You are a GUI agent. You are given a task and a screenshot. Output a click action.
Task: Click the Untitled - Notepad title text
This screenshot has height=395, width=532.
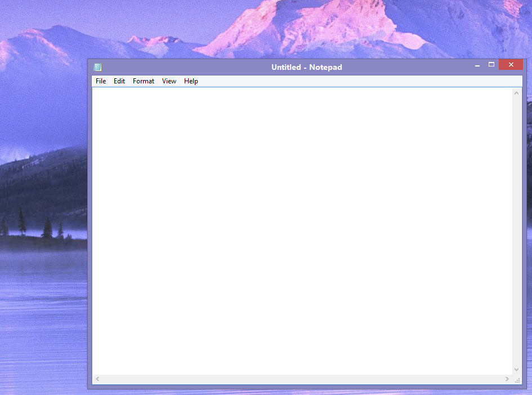click(x=307, y=67)
